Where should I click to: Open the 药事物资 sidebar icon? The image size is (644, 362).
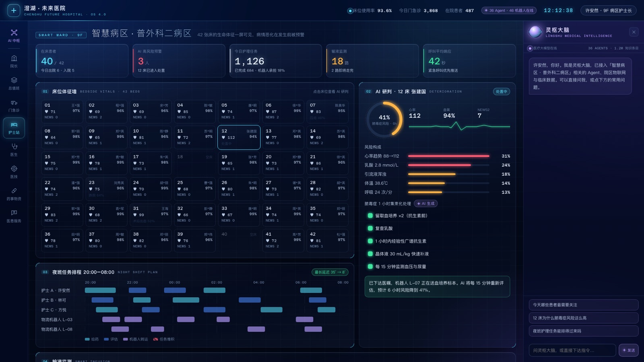(14, 194)
